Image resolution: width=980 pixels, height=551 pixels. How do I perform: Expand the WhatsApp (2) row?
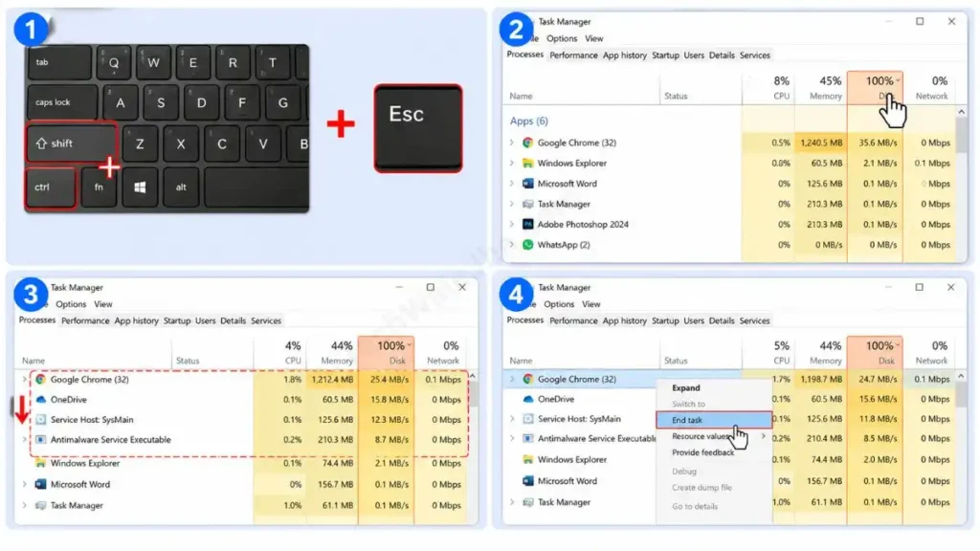pos(512,245)
